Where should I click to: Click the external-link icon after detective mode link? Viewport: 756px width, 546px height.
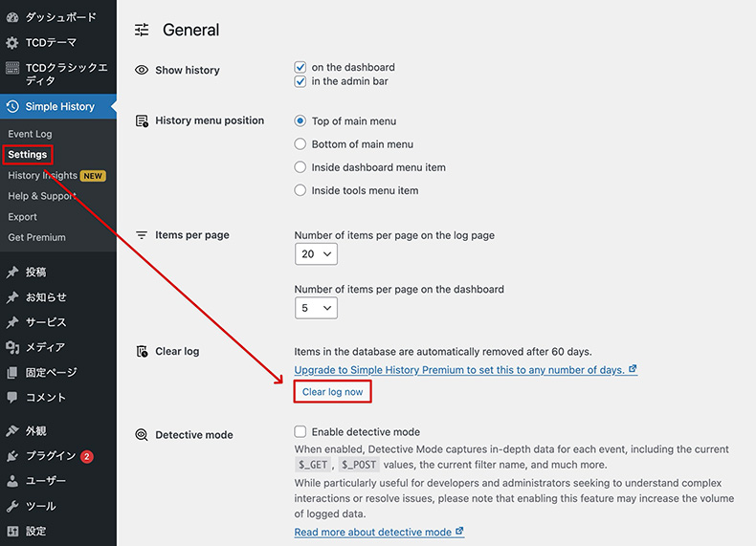(460, 531)
